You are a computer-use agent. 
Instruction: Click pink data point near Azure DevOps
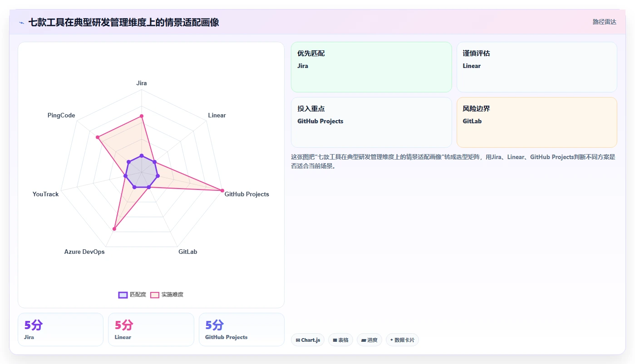click(x=114, y=229)
